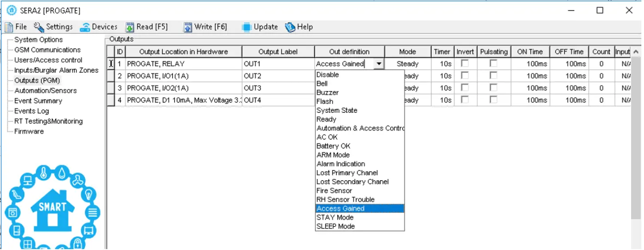Choose Alarm Indication from the list
This screenshot has width=644, height=250.
pos(360,164)
